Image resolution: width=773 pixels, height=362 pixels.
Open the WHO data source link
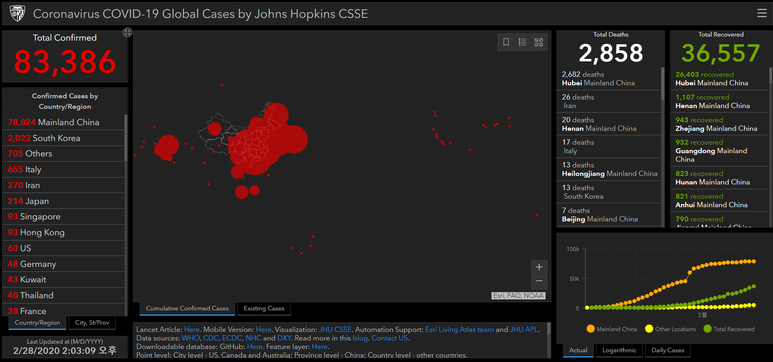(190, 338)
